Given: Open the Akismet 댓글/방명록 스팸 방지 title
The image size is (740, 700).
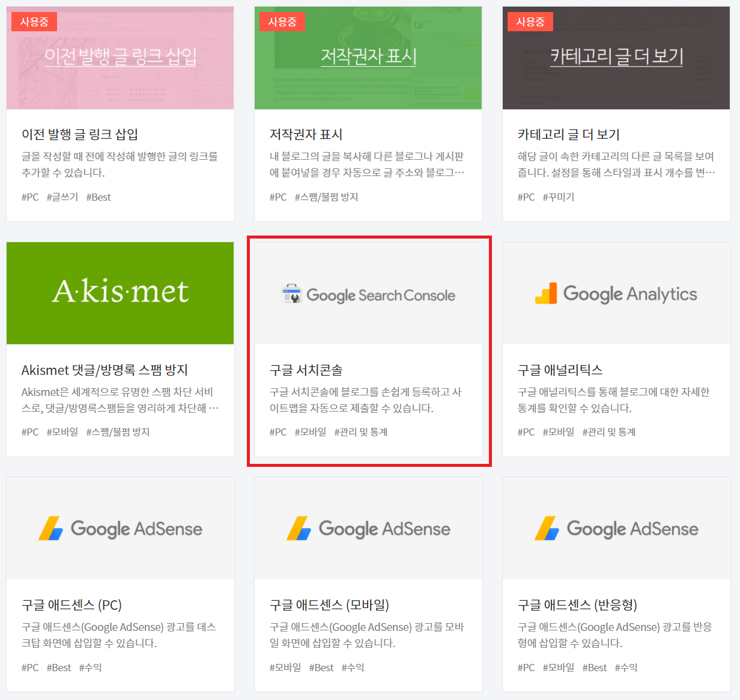Looking at the screenshot, I should click(x=105, y=370).
